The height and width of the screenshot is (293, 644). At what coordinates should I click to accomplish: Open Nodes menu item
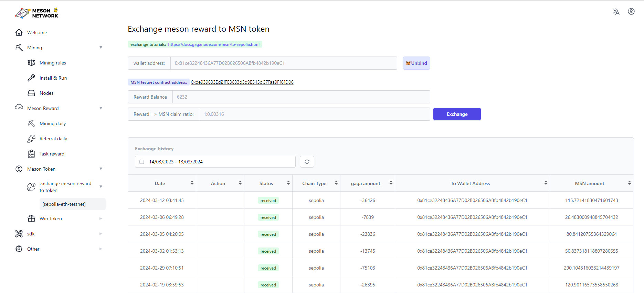[46, 93]
